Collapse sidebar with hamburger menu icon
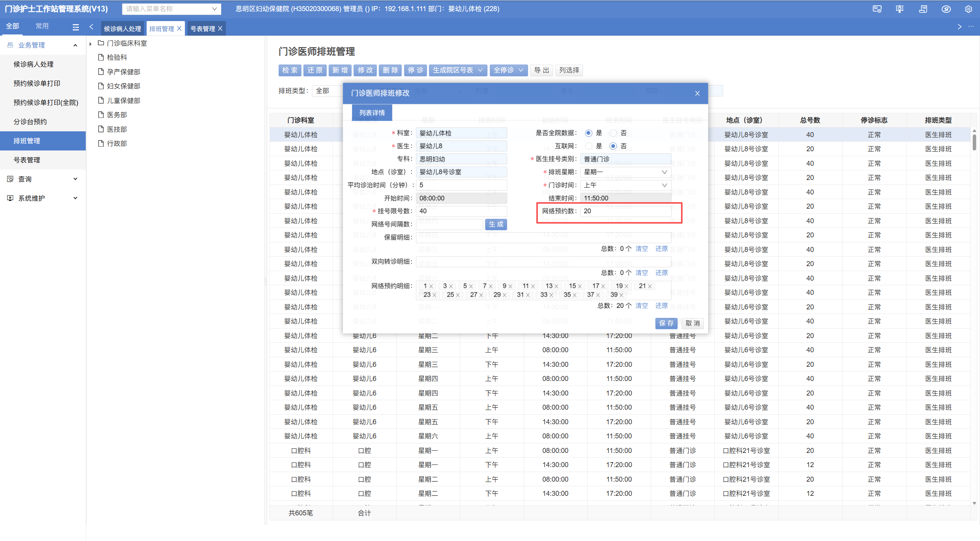This screenshot has width=980, height=541. [x=76, y=27]
